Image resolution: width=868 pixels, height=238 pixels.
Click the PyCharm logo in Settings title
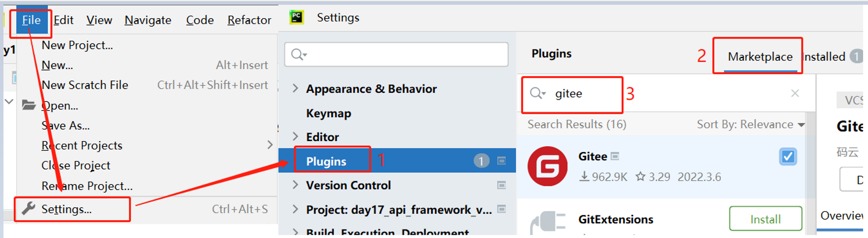[297, 17]
